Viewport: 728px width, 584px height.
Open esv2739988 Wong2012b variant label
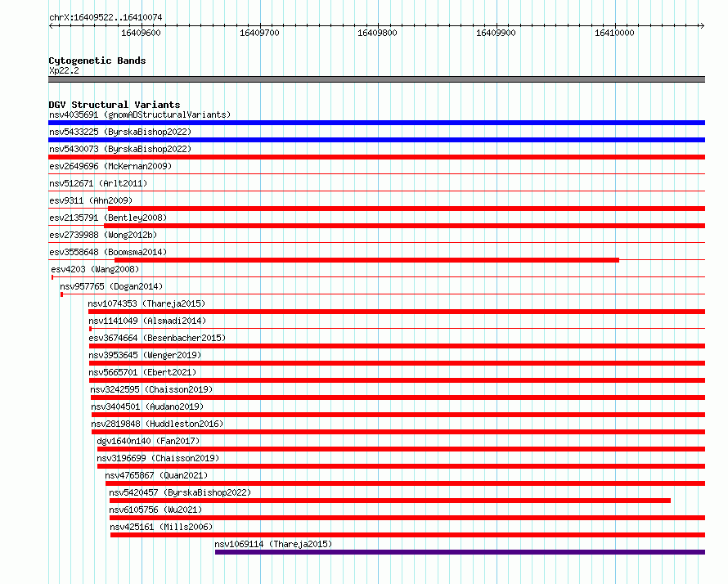click(x=103, y=235)
